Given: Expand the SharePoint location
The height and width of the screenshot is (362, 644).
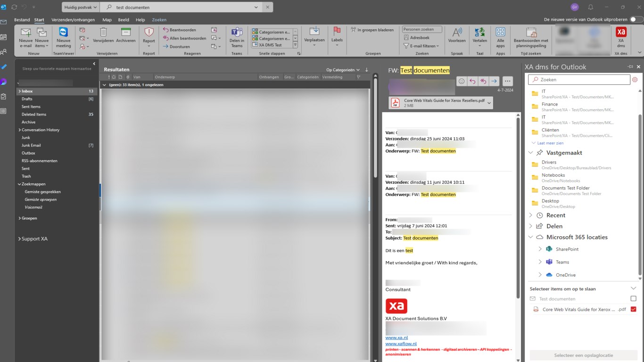Looking at the screenshot, I should click(540, 249).
